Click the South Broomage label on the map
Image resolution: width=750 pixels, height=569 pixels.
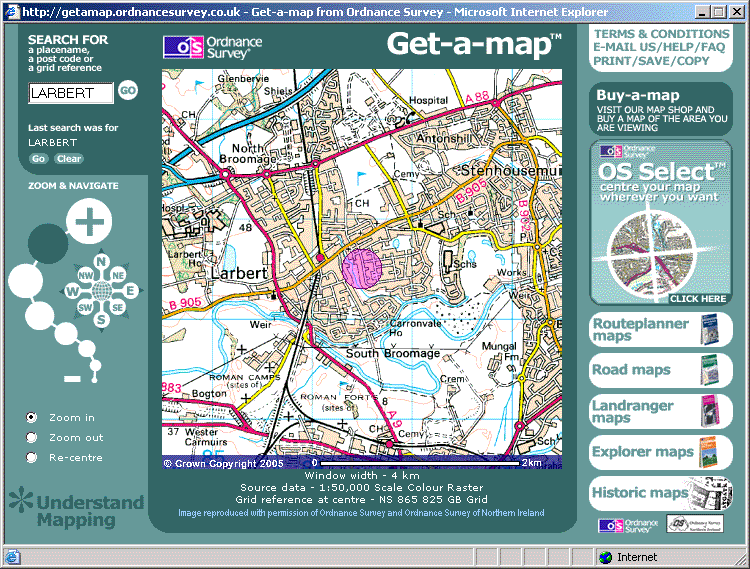(x=393, y=353)
